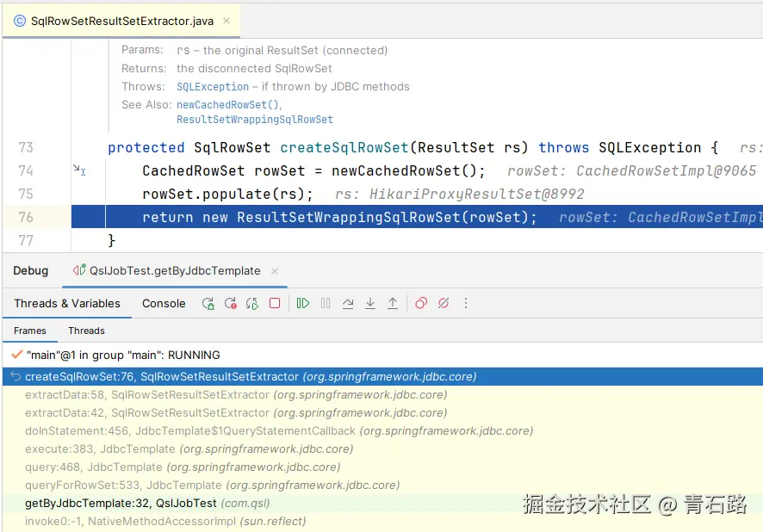The width and height of the screenshot is (763, 532).
Task: Select the "main"@1 RUNNING thread
Action: [382, 355]
